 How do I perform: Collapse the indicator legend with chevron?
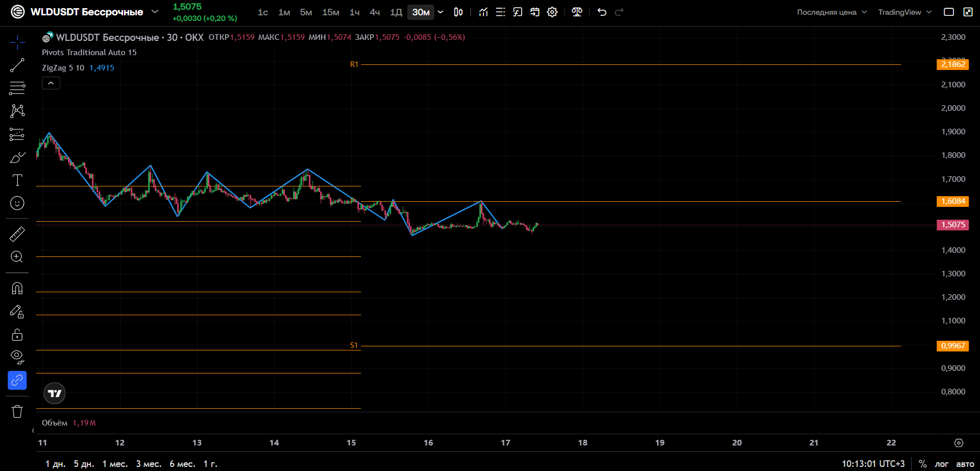tap(51, 83)
